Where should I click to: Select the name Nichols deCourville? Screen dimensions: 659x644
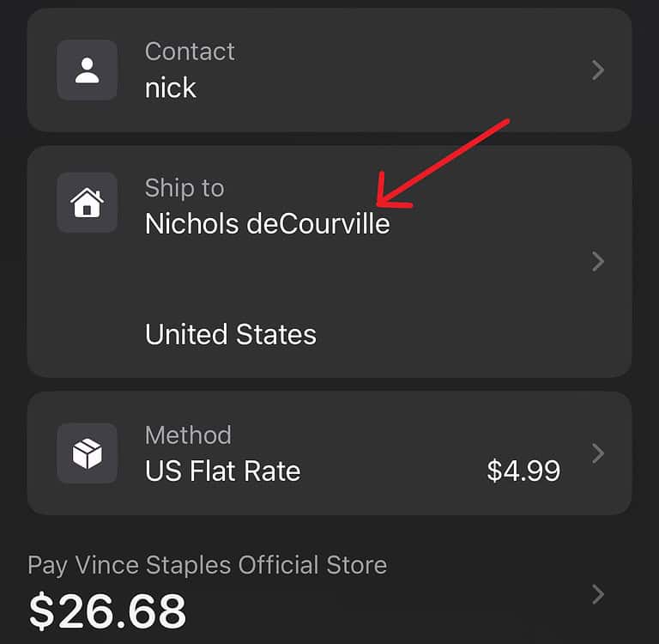[x=267, y=224]
